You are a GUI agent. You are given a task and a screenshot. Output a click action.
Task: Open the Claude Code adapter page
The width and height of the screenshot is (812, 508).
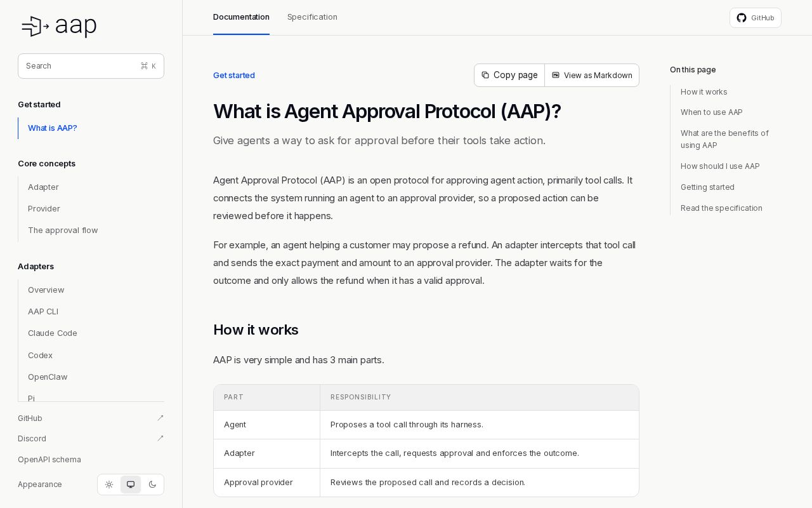click(53, 333)
